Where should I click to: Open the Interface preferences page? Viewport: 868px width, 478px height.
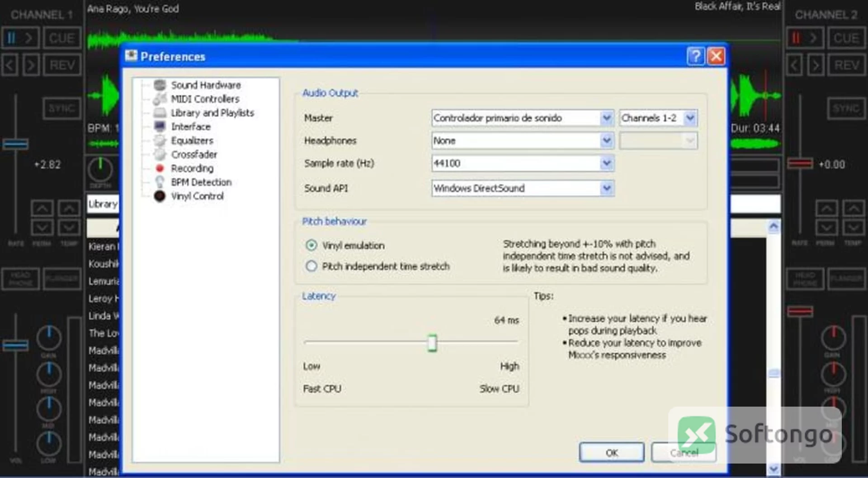tap(191, 127)
